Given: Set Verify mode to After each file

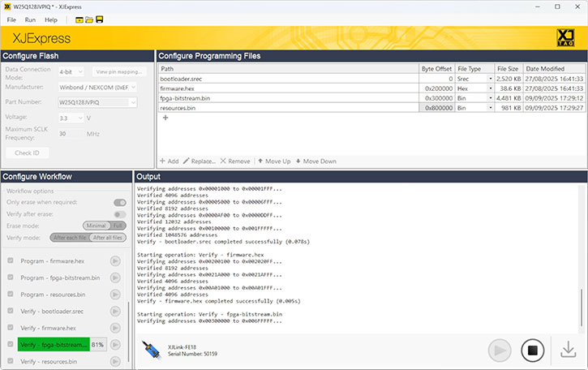Looking at the screenshot, I should 70,238.
